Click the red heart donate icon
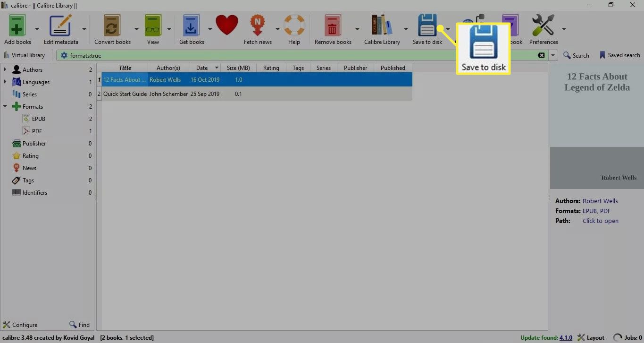Viewport: 644px width, 343px height. [227, 25]
